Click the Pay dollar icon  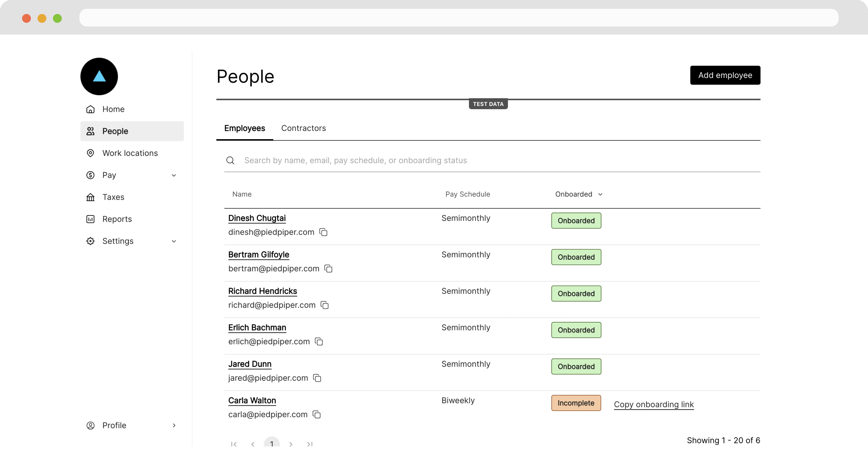(90, 175)
